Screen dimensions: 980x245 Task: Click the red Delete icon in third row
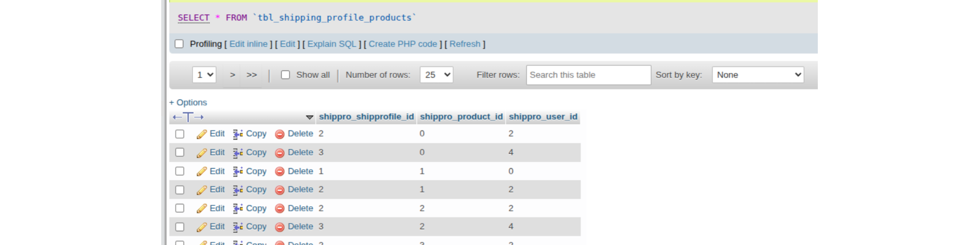[280, 171]
